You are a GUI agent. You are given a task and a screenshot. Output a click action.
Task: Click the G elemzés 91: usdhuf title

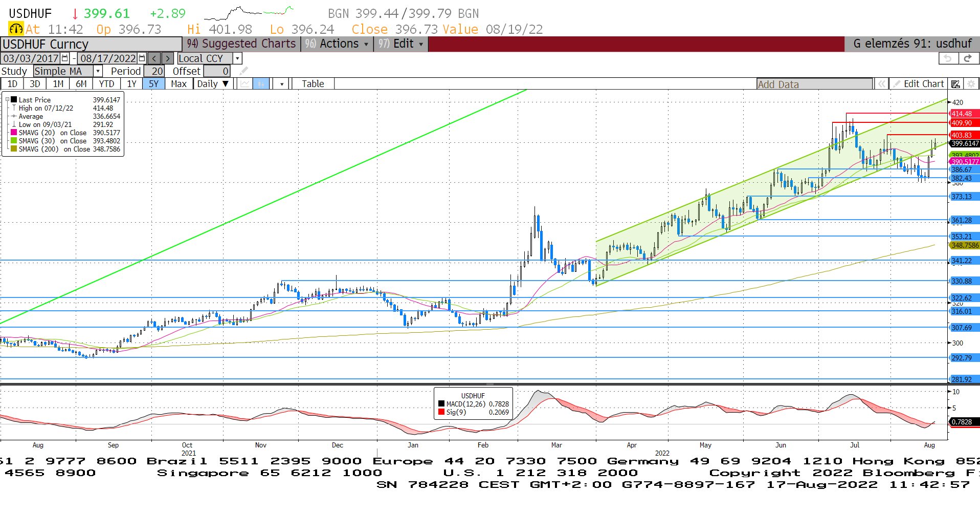pos(912,44)
